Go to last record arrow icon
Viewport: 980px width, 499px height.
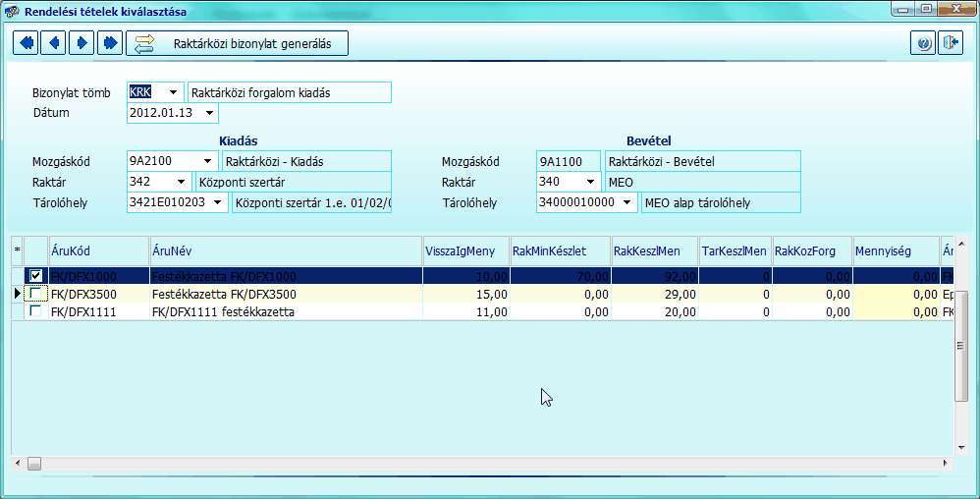[110, 43]
